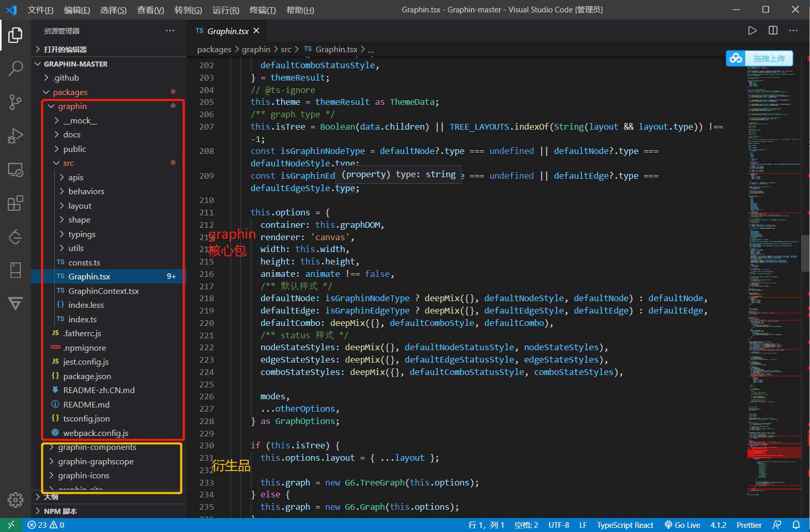Image resolution: width=810 pixels, height=532 pixels.
Task: Click the Baidu cloud upload widget
Action: [759, 58]
